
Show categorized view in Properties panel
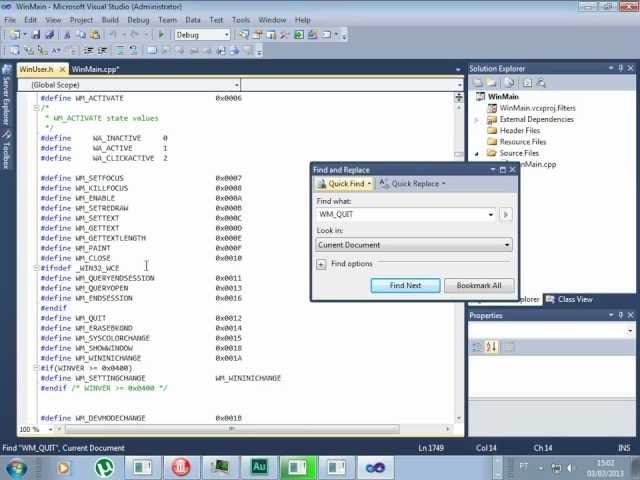[476, 347]
